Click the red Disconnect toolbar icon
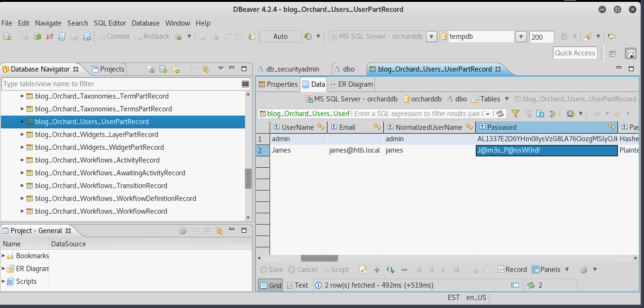The image size is (644, 308). pos(50,36)
